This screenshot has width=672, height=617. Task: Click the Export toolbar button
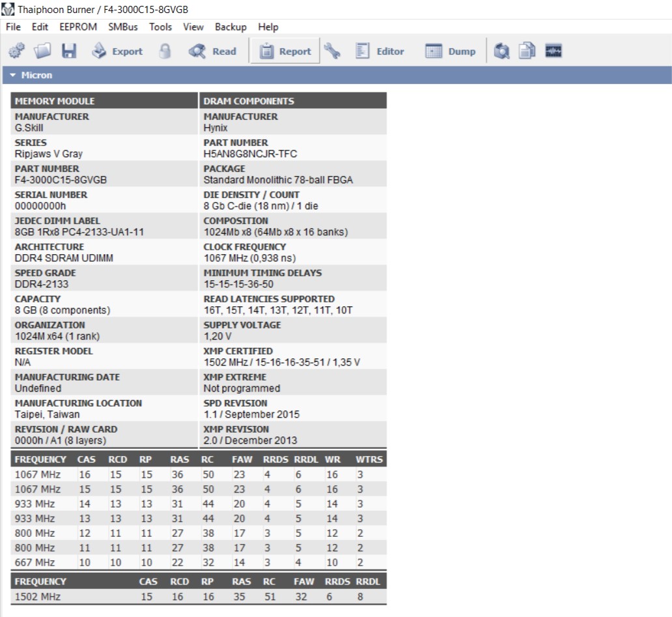(x=117, y=51)
